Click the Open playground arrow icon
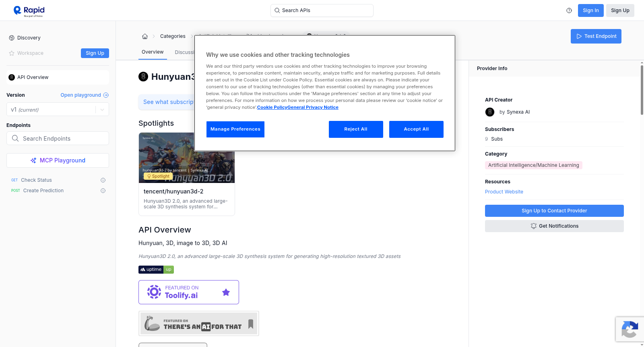 [x=106, y=95]
